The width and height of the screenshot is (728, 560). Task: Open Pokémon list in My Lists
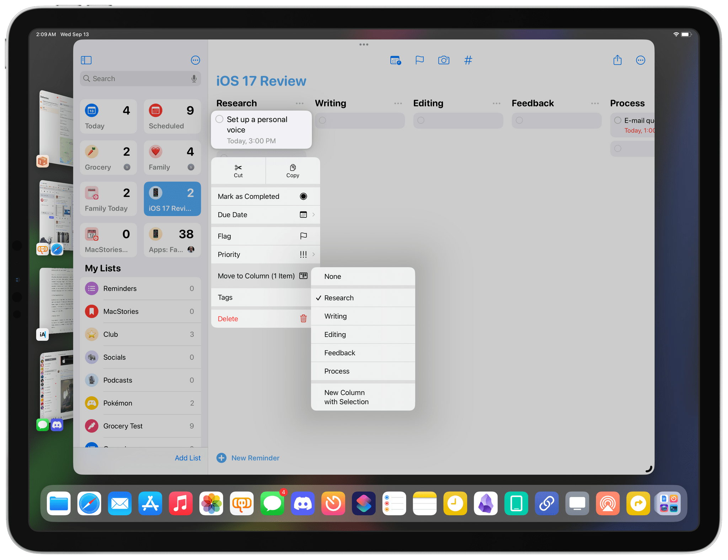(x=141, y=403)
